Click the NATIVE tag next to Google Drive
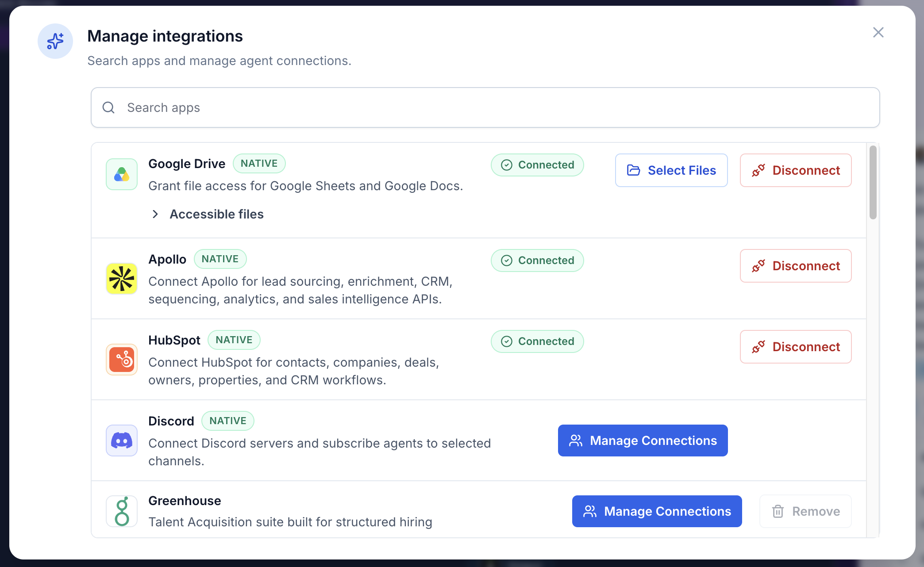The height and width of the screenshot is (567, 924). pos(259,164)
